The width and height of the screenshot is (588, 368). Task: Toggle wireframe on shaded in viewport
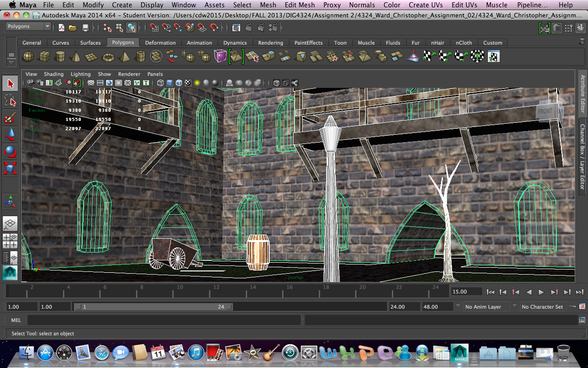179,83
